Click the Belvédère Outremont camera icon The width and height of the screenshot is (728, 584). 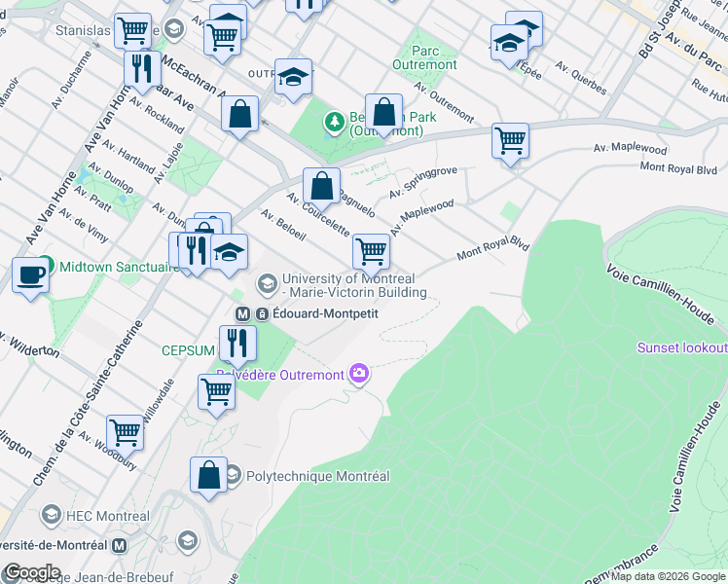click(x=359, y=374)
